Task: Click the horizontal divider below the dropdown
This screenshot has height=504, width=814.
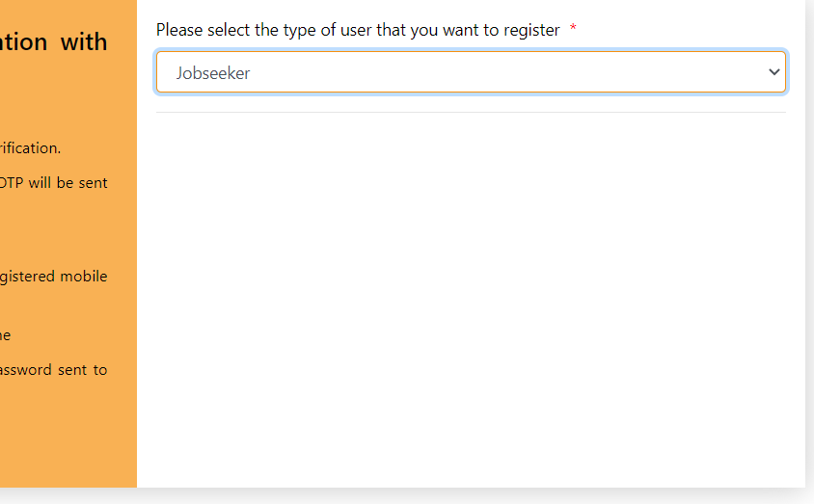Action: pyautogui.click(x=471, y=112)
